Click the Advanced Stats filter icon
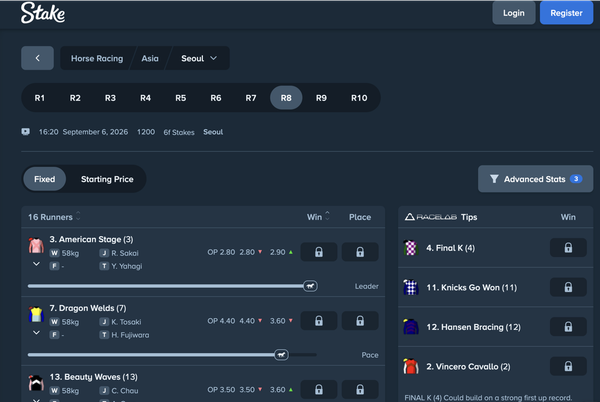 (494, 179)
